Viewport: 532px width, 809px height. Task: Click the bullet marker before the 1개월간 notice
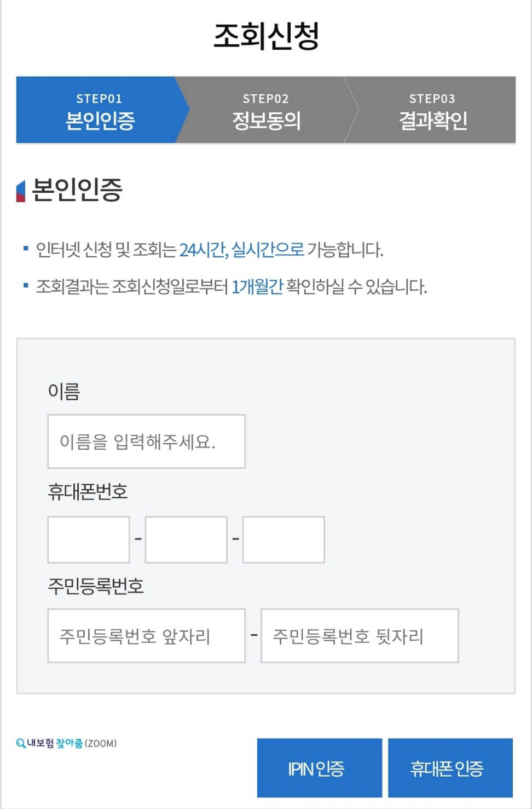tap(25, 284)
